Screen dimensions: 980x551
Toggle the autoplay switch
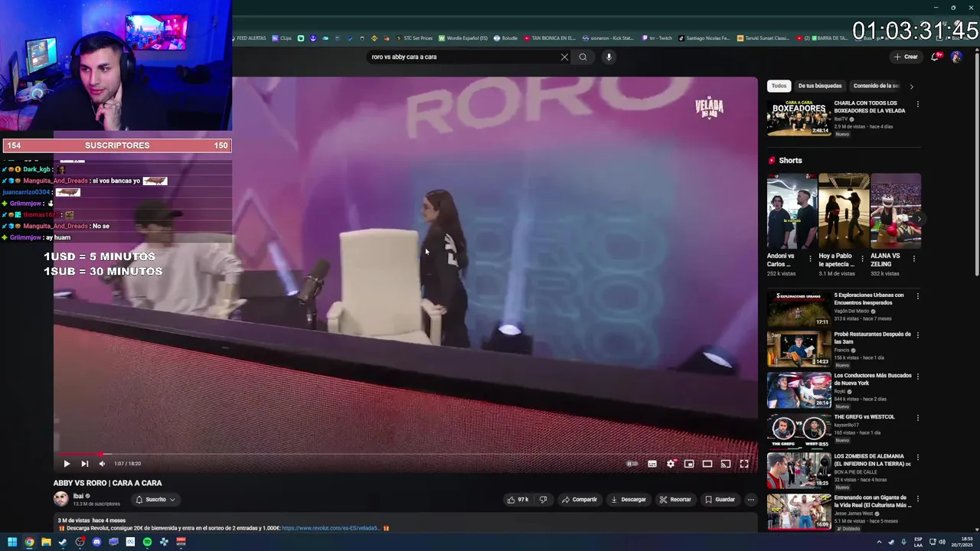[x=632, y=464]
